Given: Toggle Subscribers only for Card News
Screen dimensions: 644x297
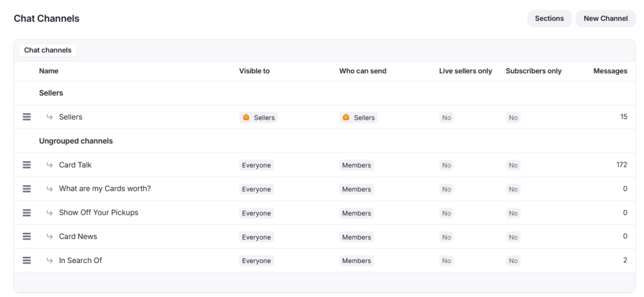Looking at the screenshot, I should [x=513, y=237].
